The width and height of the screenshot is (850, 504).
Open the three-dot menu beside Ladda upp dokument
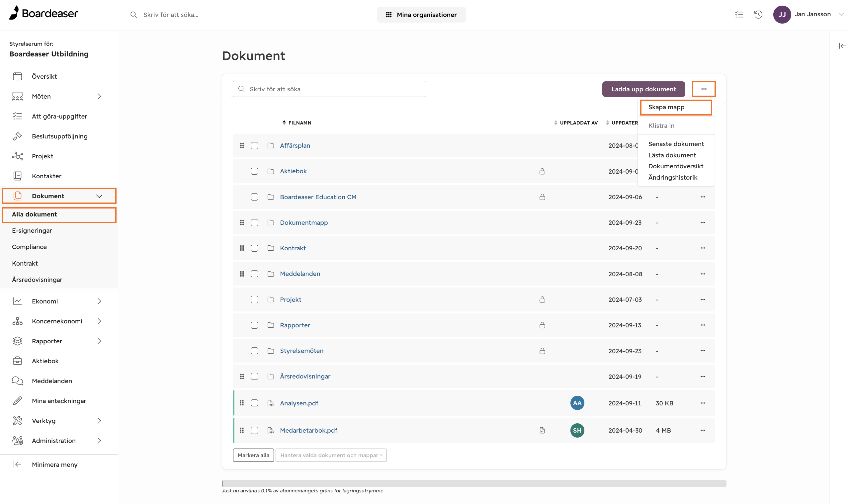[704, 89]
